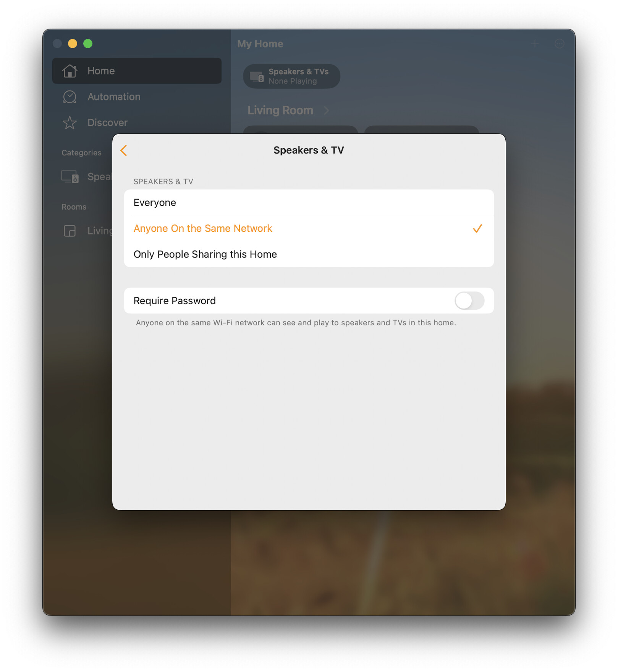Click the yellow minimize window button
This screenshot has height=672, width=618.
73,44
